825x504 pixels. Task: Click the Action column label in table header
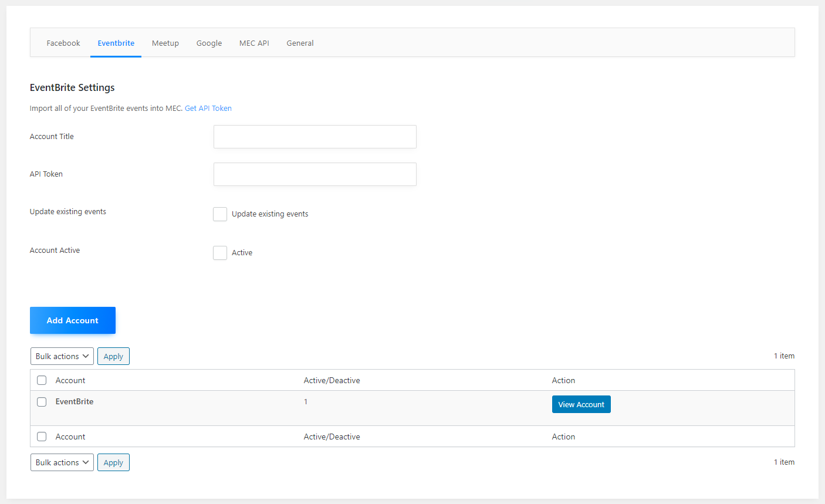(563, 380)
